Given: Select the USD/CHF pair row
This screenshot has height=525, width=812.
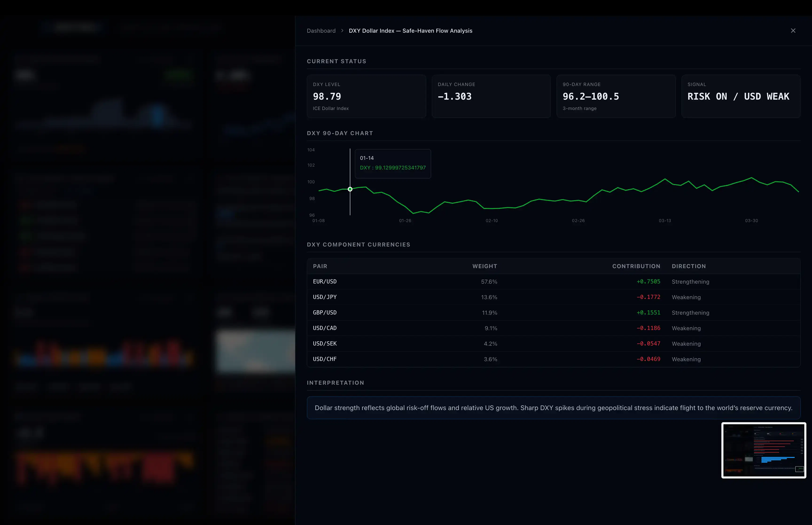Looking at the screenshot, I should tap(553, 359).
